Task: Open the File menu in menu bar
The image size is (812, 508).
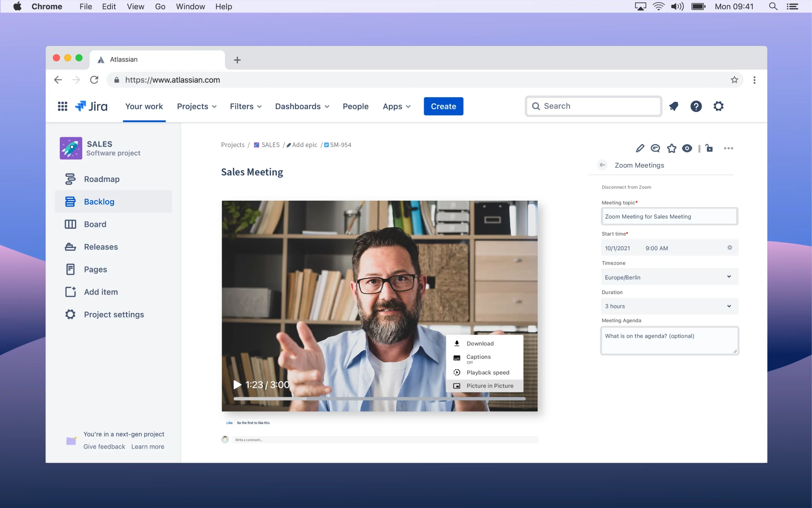Action: pyautogui.click(x=86, y=6)
